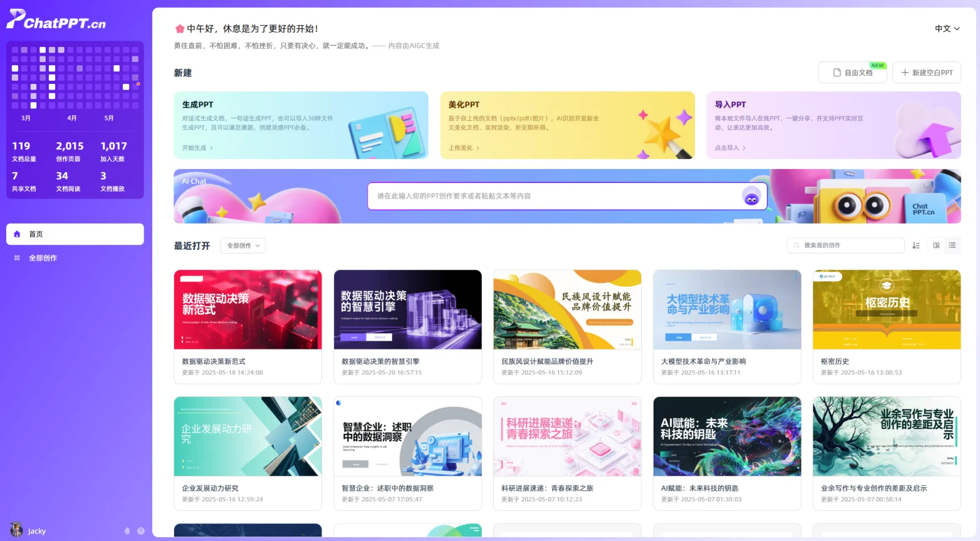
Task: Click the ChatPPT.cn logo
Action: pyautogui.click(x=56, y=20)
